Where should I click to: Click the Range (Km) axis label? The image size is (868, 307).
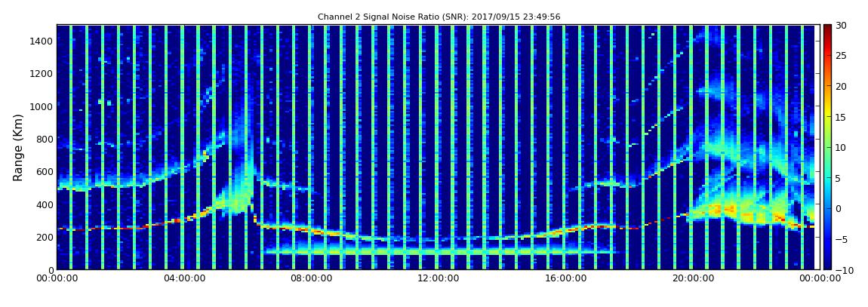point(17,147)
